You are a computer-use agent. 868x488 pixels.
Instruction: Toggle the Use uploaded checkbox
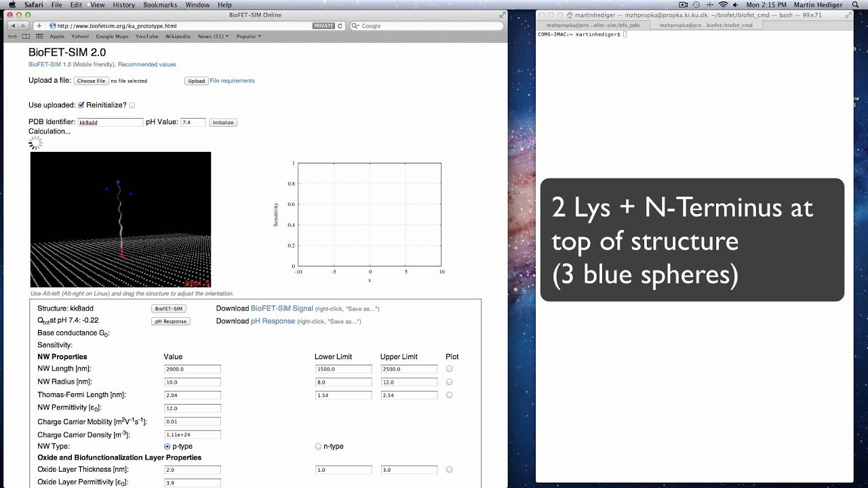pos(81,105)
